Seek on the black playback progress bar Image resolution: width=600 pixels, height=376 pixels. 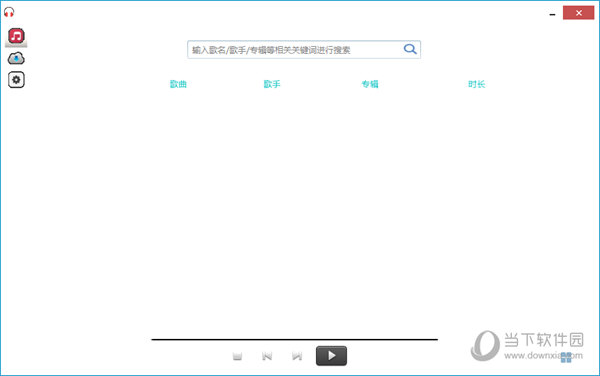pyautogui.click(x=295, y=339)
